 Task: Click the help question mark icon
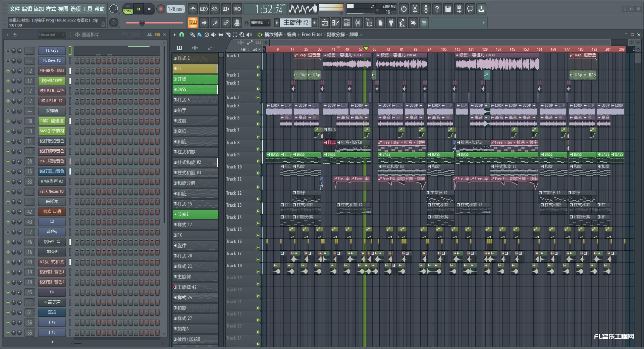(x=437, y=9)
